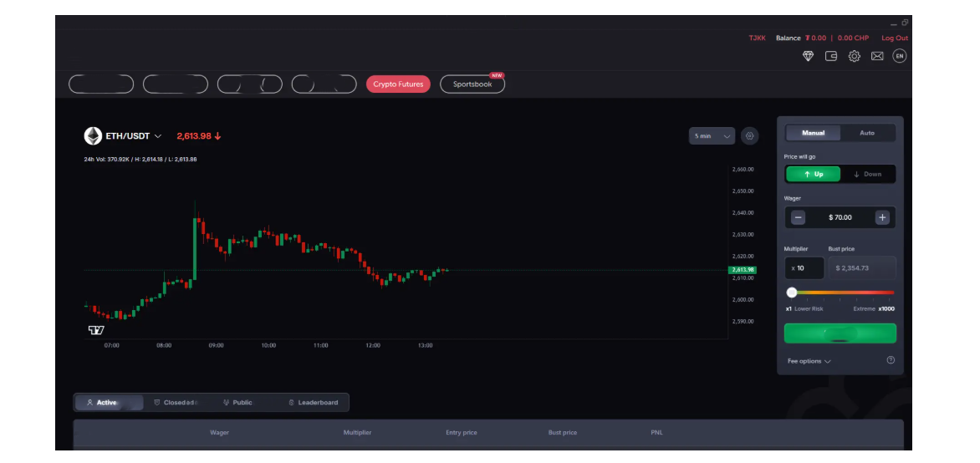
Task: Increase wager with plus button
Action: point(882,217)
